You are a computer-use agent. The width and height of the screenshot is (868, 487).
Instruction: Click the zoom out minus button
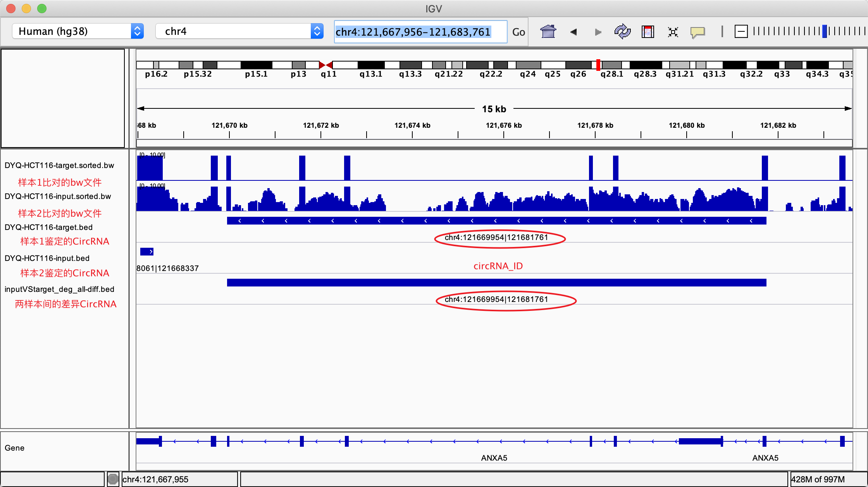click(741, 31)
